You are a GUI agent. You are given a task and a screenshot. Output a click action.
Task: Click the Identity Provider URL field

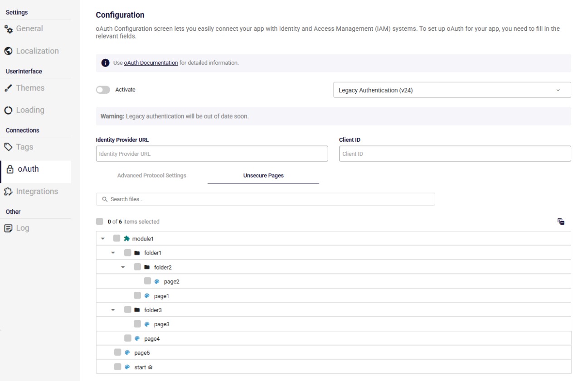[x=212, y=154]
